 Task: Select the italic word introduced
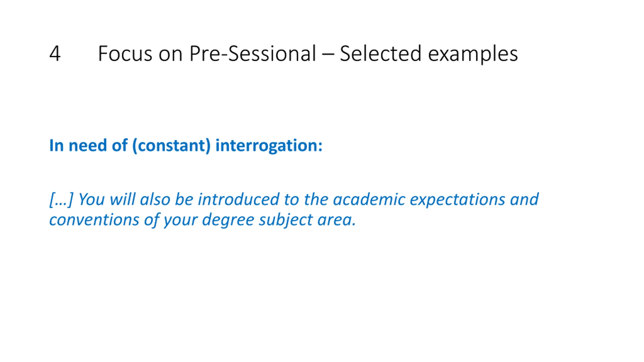coord(238,199)
